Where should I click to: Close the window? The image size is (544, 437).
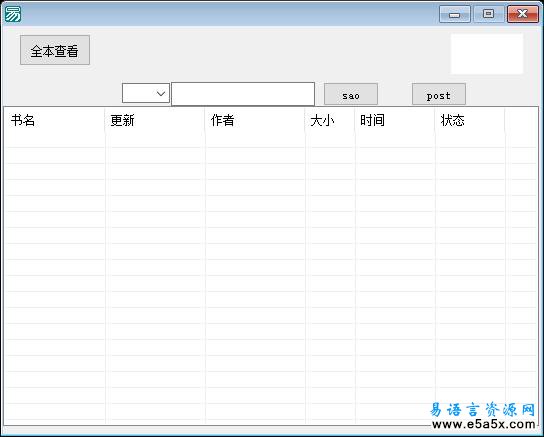(x=523, y=14)
